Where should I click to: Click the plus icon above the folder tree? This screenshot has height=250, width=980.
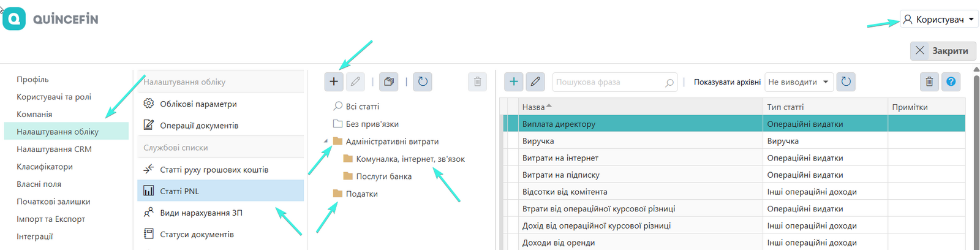pyautogui.click(x=334, y=81)
